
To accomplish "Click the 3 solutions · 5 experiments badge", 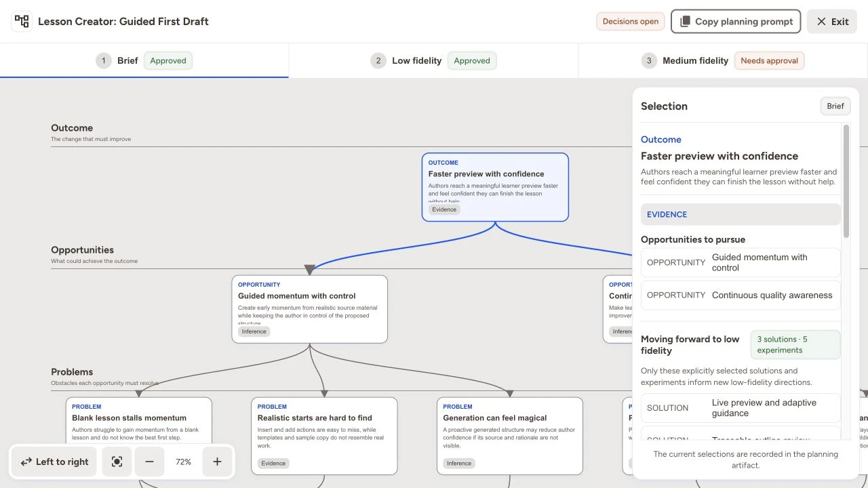I will pyautogui.click(x=795, y=344).
